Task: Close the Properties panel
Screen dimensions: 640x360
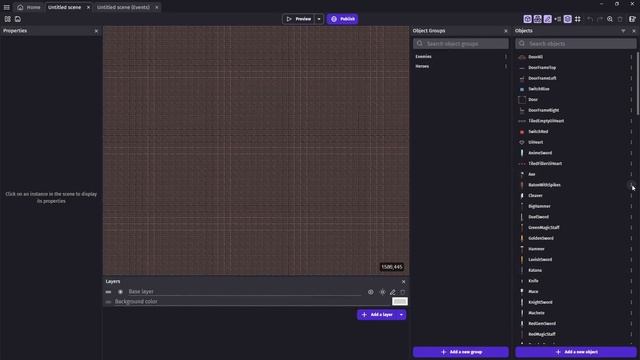Action: tap(96, 31)
